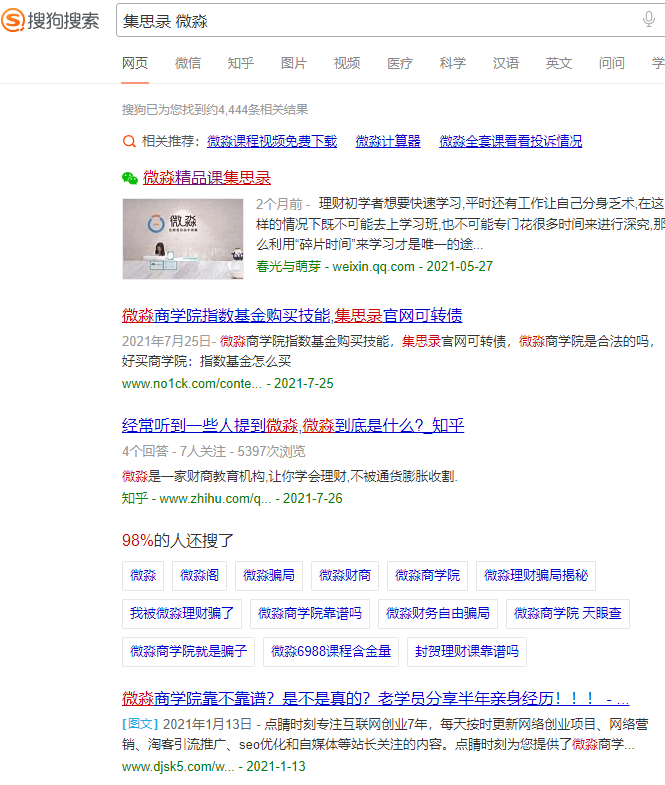Switch to the 问问 tab
Viewport: 665px width, 785px height.
[612, 63]
